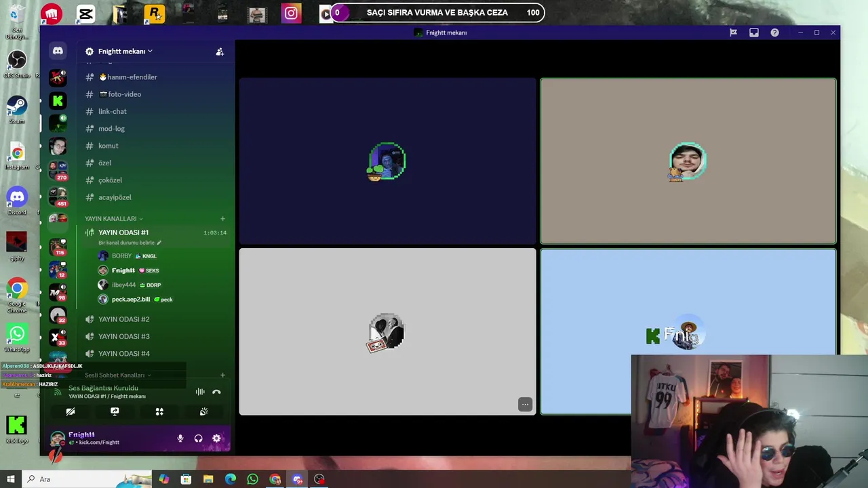Open the Instagram icon at desktop top
Image resolution: width=868 pixels, height=488 pixels.
291,14
